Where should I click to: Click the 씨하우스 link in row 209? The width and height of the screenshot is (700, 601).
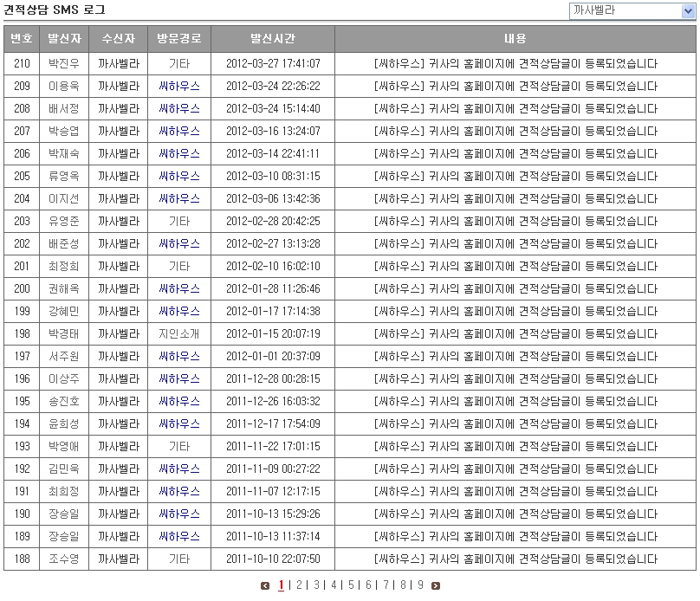tap(179, 86)
